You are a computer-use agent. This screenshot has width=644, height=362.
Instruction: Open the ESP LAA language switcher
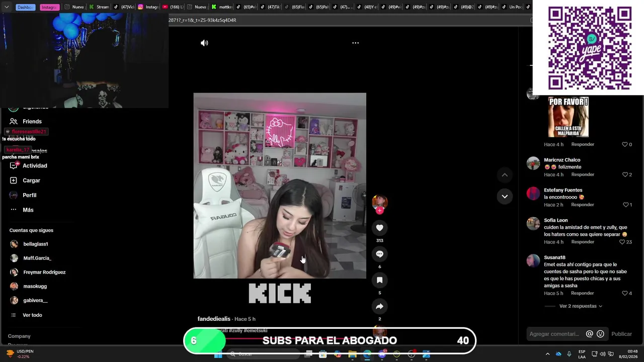coord(582,354)
